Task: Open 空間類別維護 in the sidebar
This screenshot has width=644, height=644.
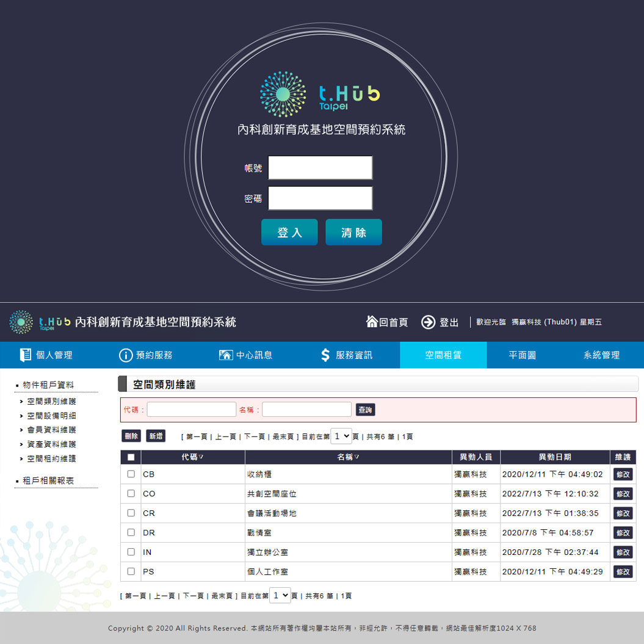Action: [x=51, y=401]
